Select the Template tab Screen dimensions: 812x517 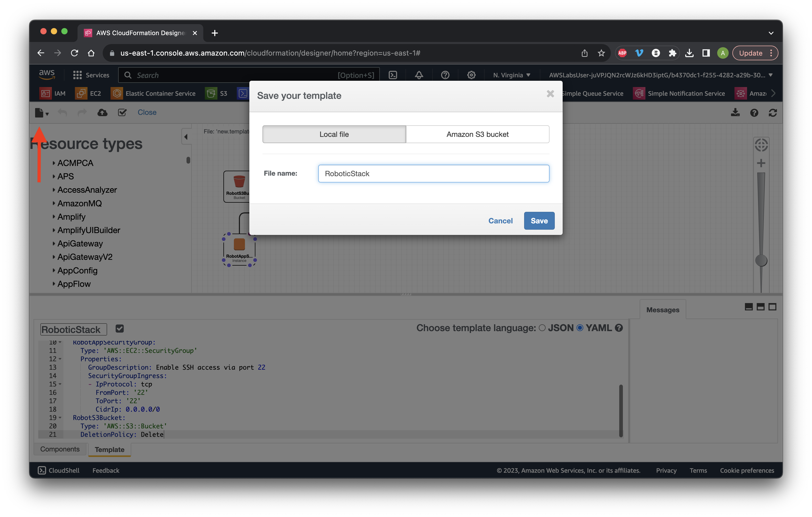pos(109,450)
